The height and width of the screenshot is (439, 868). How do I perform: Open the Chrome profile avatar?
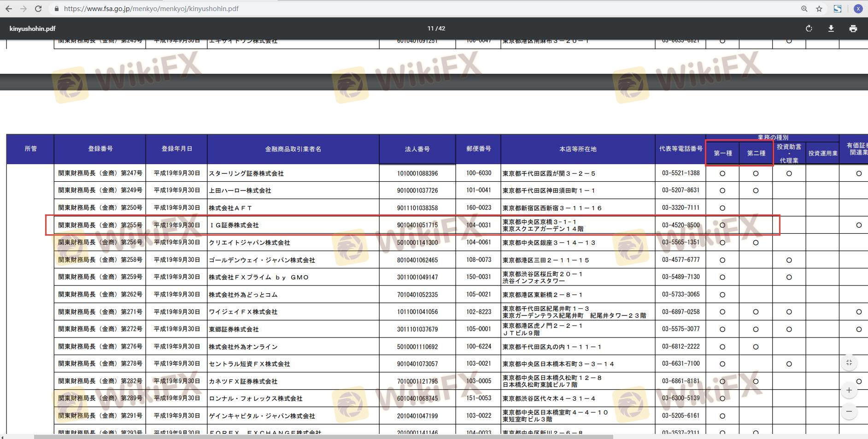858,9
